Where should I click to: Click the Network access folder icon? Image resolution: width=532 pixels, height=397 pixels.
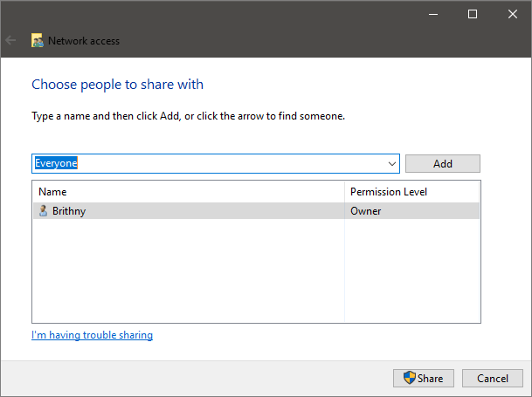click(x=38, y=40)
